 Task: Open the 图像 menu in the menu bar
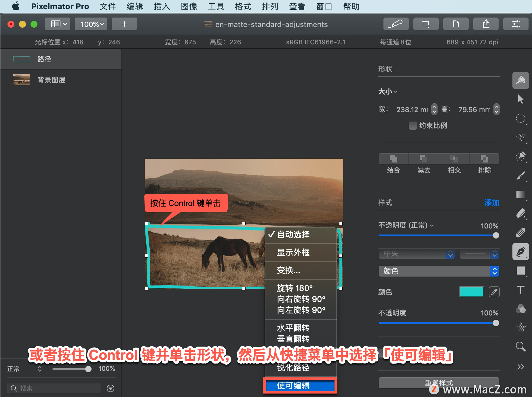click(x=189, y=6)
